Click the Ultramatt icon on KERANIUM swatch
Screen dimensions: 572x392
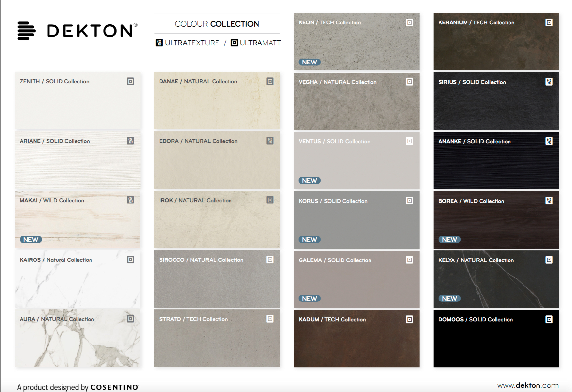tap(549, 22)
